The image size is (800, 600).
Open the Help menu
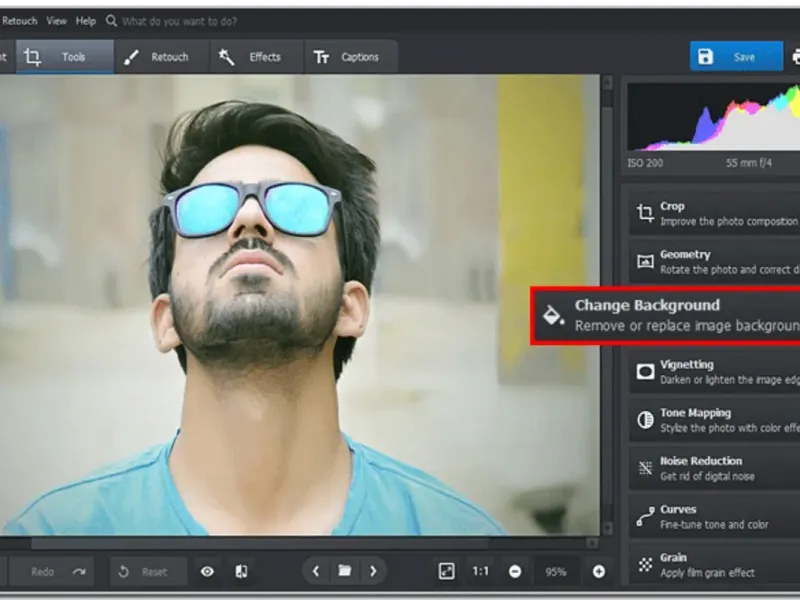coord(86,21)
